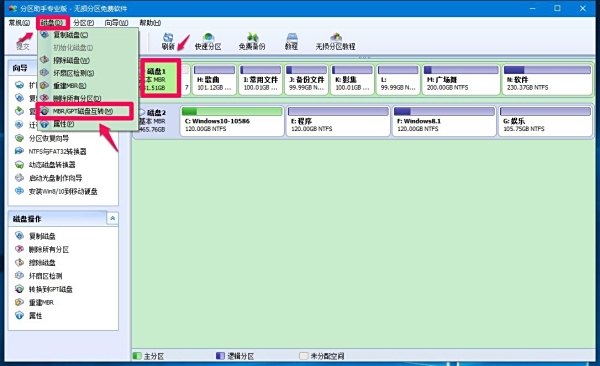Open 快速分区 quick partition tool

pos(208,41)
